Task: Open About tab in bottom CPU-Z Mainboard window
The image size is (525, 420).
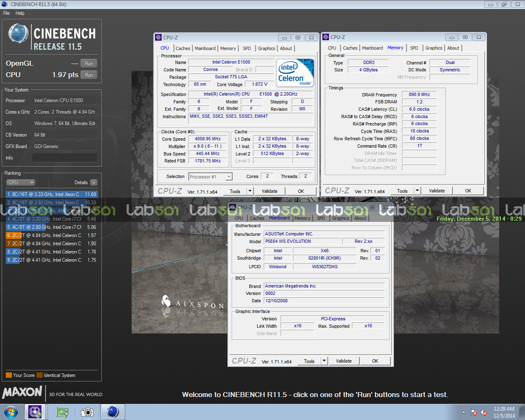Action: (360, 218)
